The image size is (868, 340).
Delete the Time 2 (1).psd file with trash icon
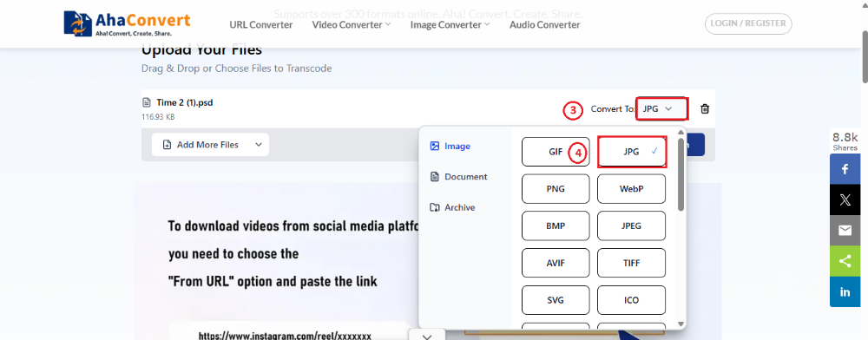(705, 109)
